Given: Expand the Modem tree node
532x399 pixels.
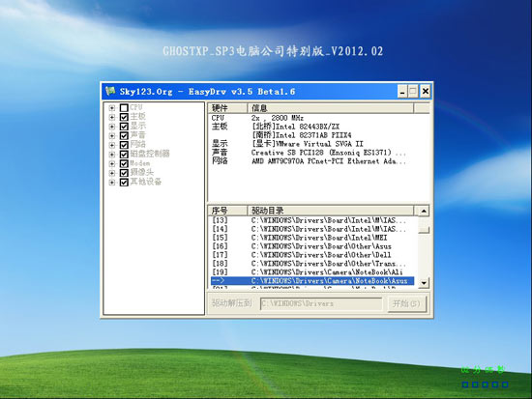Looking at the screenshot, I should pos(111,163).
